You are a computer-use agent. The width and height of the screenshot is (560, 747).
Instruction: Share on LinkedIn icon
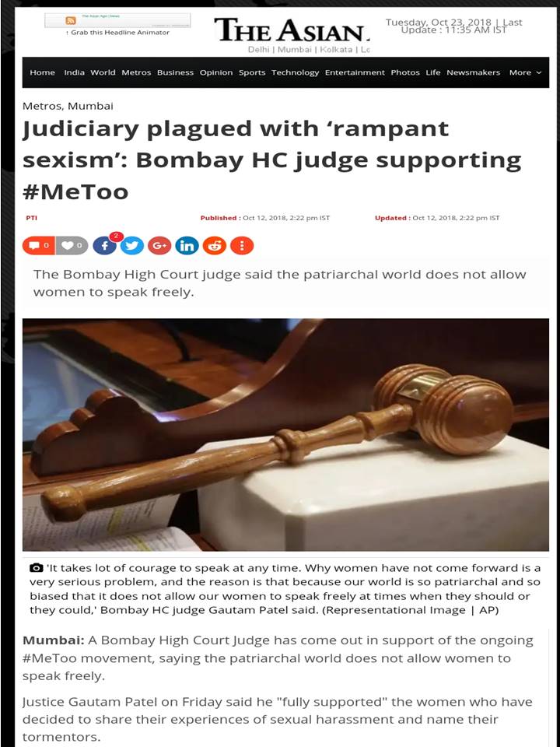187,245
